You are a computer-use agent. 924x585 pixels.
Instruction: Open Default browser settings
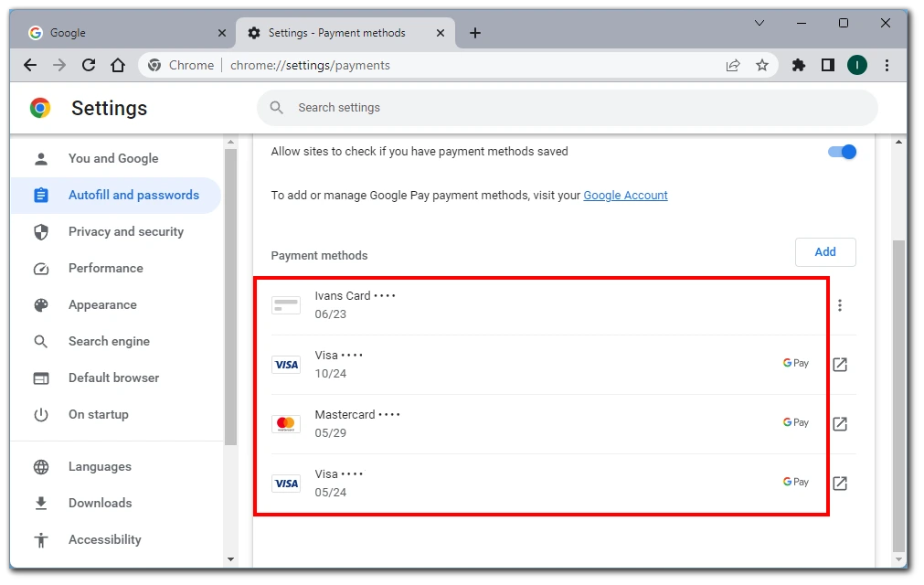point(115,378)
